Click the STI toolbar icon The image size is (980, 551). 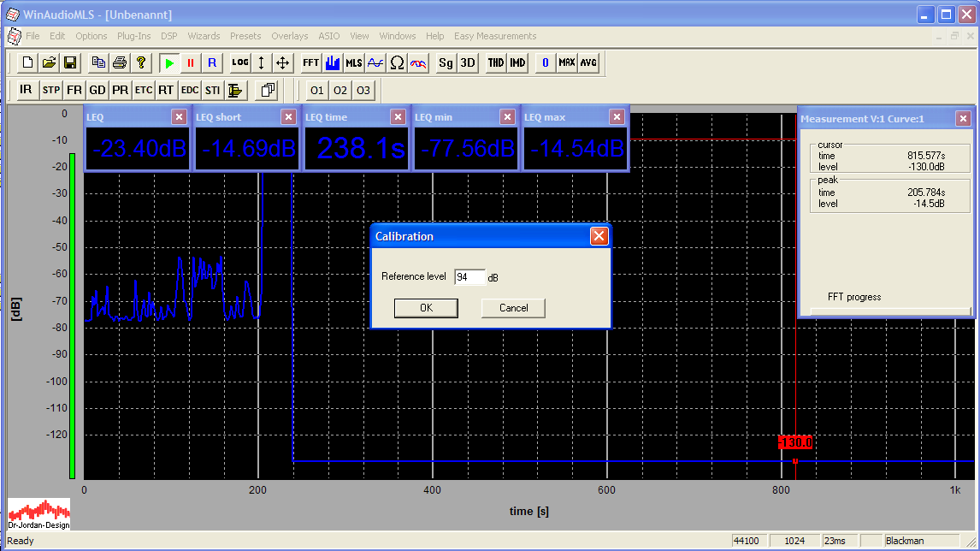212,90
